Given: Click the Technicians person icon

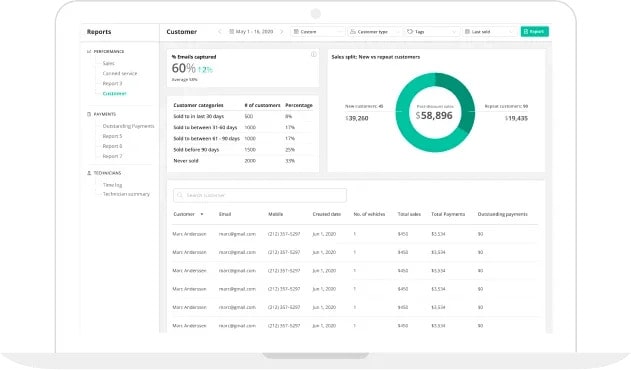Looking at the screenshot, I should tap(89, 173).
